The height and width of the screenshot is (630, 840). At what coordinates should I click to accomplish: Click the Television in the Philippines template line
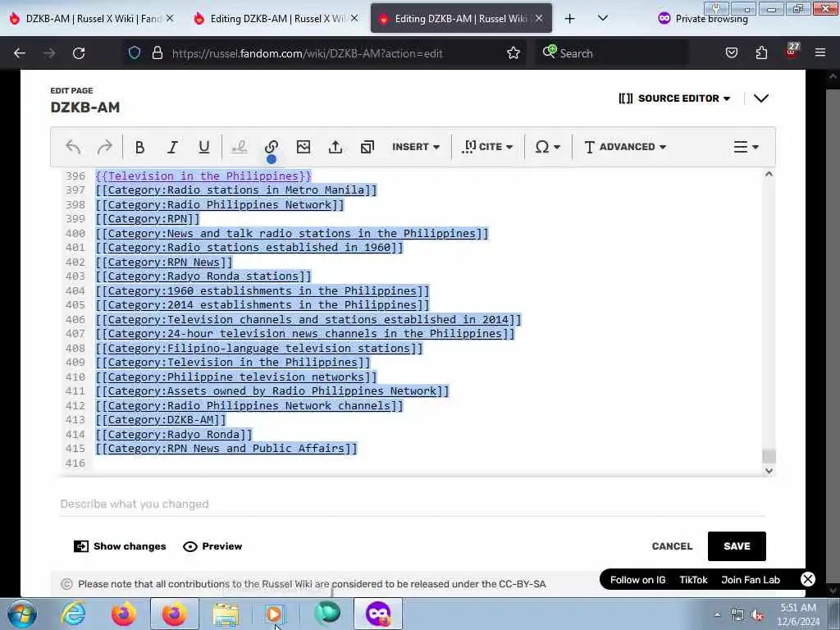coord(203,176)
